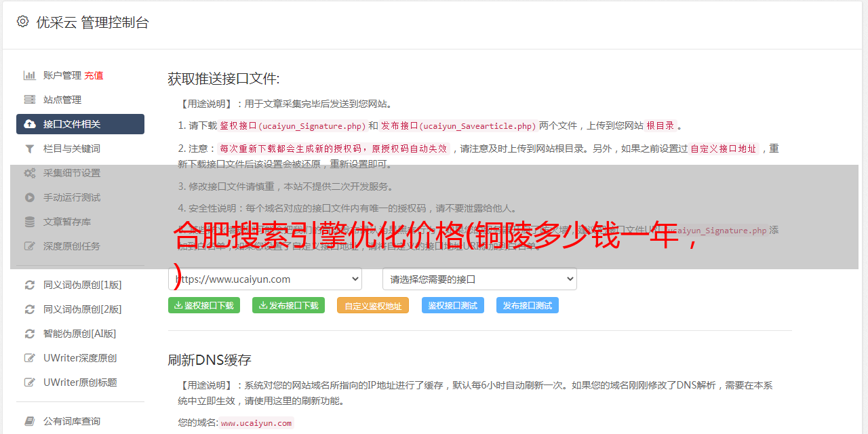Click the 获取推送接口文件: heading
868x434 pixels.
pyautogui.click(x=224, y=79)
